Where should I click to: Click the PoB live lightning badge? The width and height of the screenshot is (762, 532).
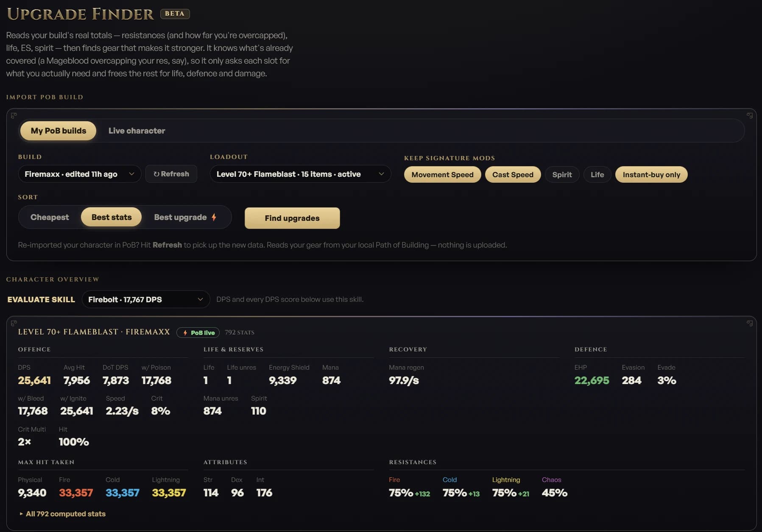click(198, 333)
